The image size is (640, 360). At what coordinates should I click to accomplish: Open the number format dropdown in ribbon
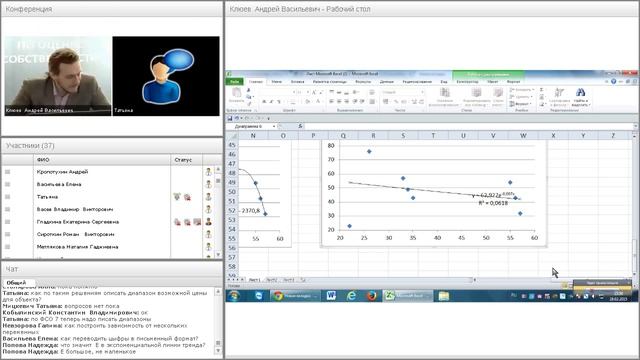[422, 92]
